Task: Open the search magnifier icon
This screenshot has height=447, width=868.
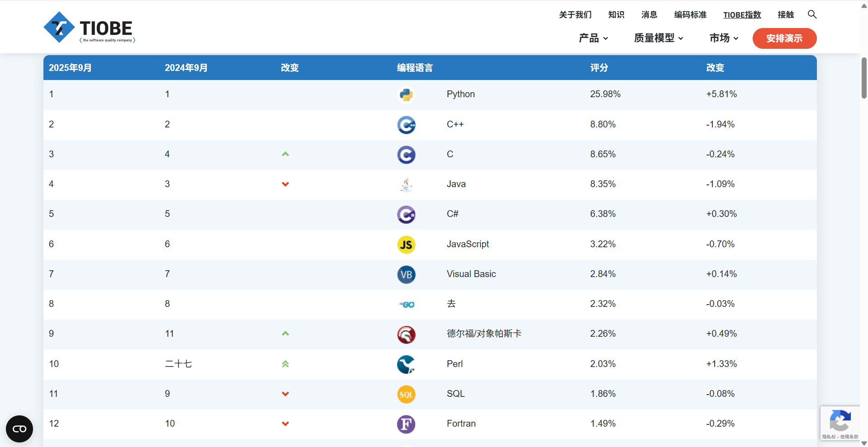Action: (x=812, y=14)
